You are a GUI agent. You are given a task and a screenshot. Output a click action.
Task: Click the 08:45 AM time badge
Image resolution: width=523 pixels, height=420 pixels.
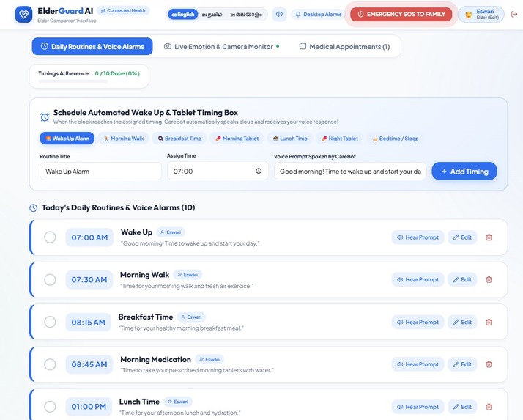(89, 364)
